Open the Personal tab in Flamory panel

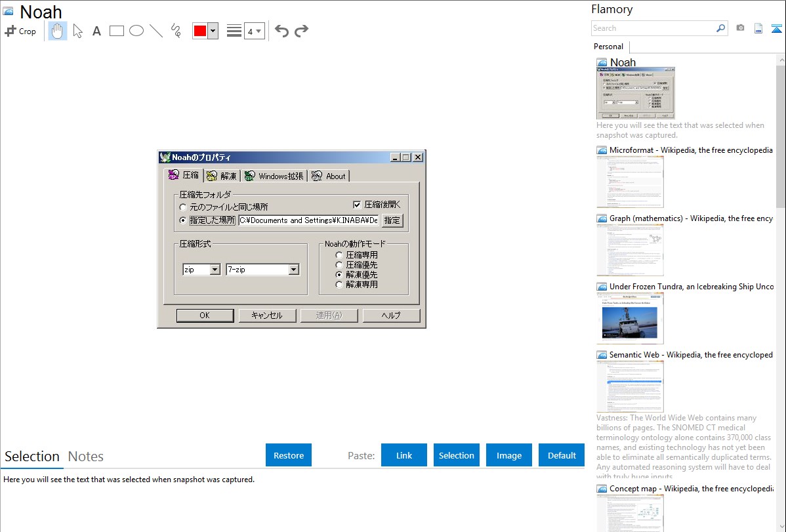click(609, 47)
